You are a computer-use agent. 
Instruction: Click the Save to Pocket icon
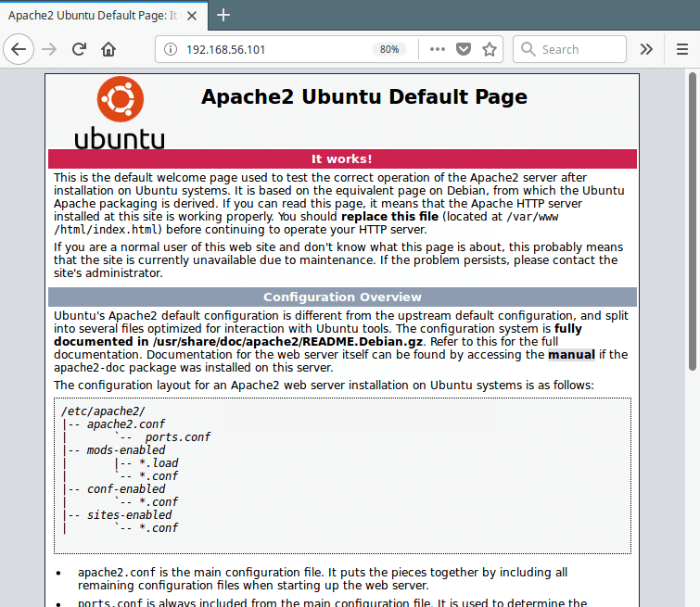(464, 49)
